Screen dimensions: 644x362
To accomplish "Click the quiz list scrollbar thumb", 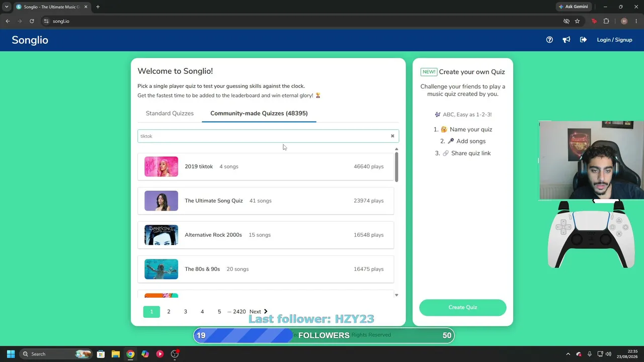I will (x=396, y=166).
